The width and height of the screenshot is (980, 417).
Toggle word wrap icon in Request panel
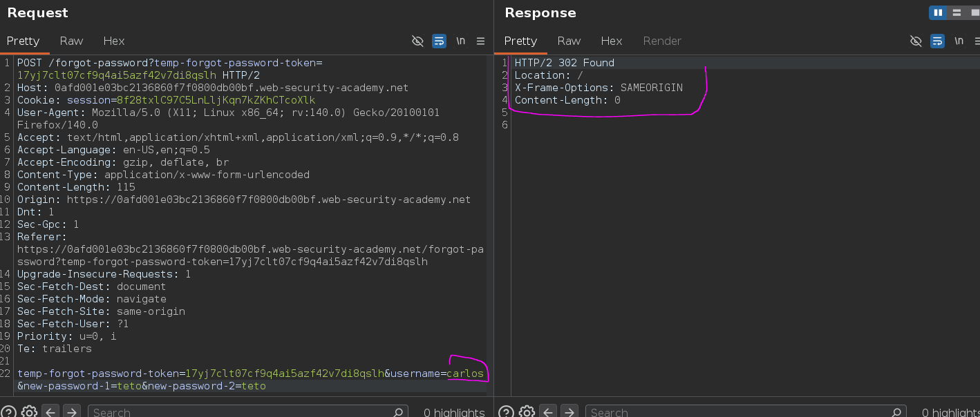pos(439,41)
